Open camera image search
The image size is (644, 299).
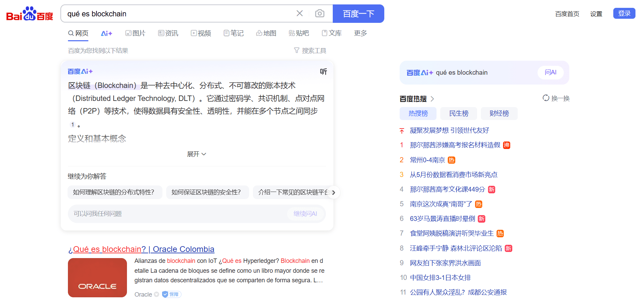click(320, 13)
